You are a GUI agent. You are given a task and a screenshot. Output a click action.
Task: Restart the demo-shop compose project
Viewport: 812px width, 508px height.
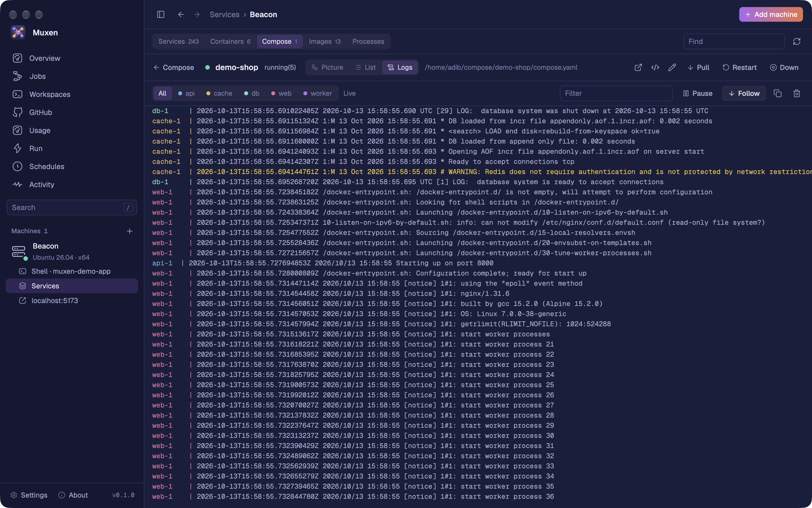pyautogui.click(x=740, y=68)
